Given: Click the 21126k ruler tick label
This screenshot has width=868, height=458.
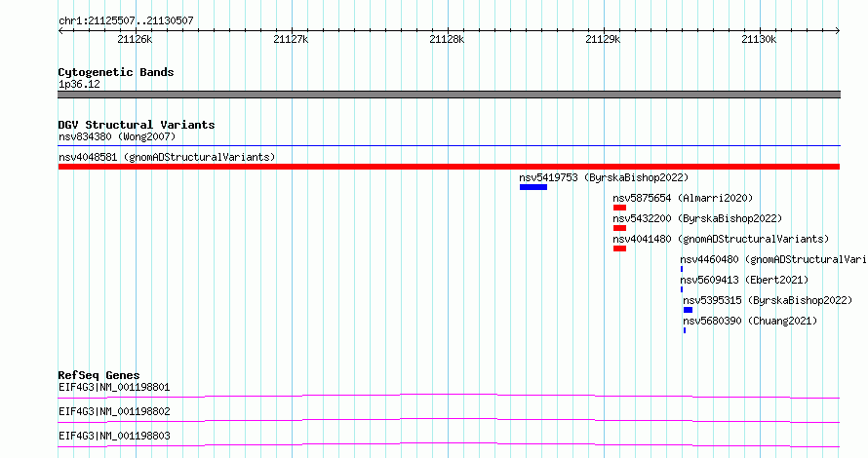Looking at the screenshot, I should (x=135, y=39).
